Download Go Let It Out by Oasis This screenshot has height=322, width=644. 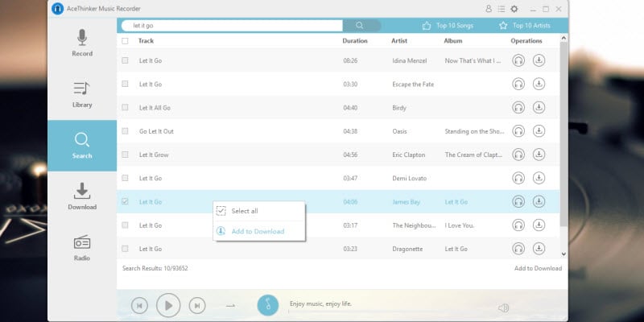click(539, 131)
